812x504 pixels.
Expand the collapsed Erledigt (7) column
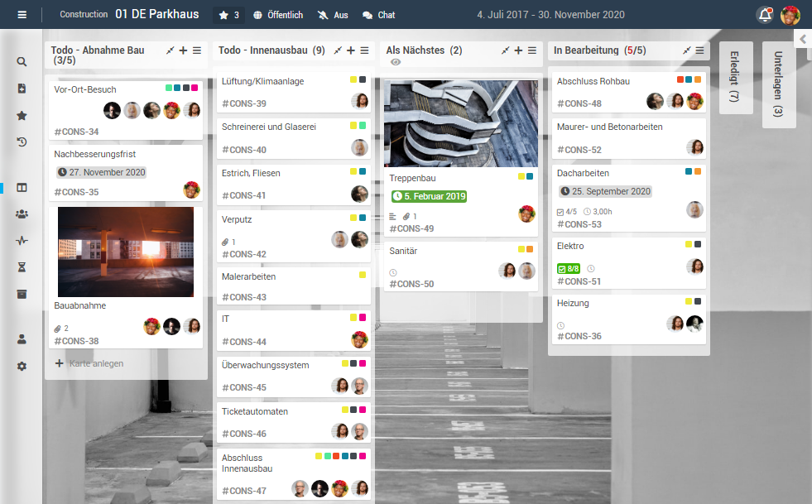tap(735, 84)
